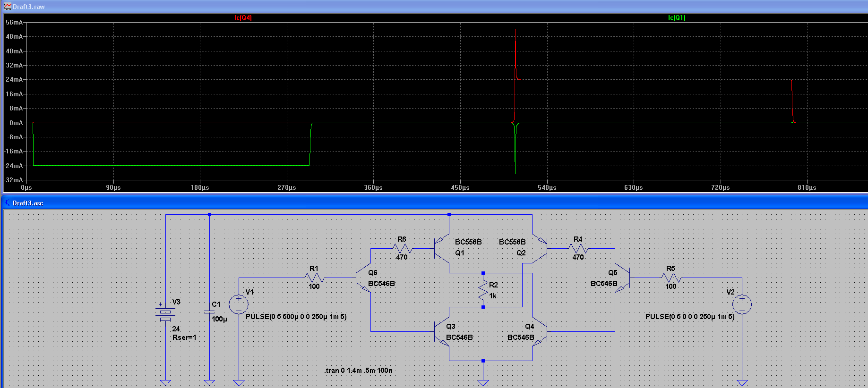The image size is (868, 388).
Task: Click the ground symbol below C1
Action: (x=209, y=382)
